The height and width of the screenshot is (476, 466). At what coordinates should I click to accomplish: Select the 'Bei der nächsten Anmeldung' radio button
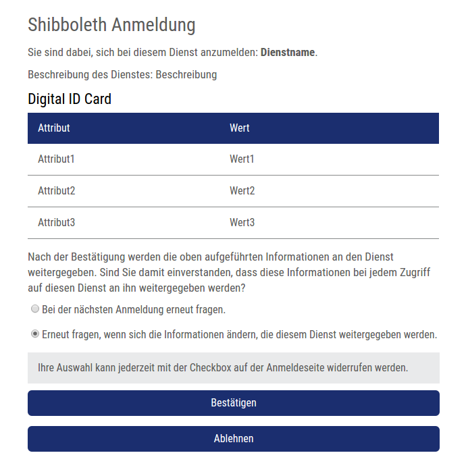pyautogui.click(x=35, y=309)
